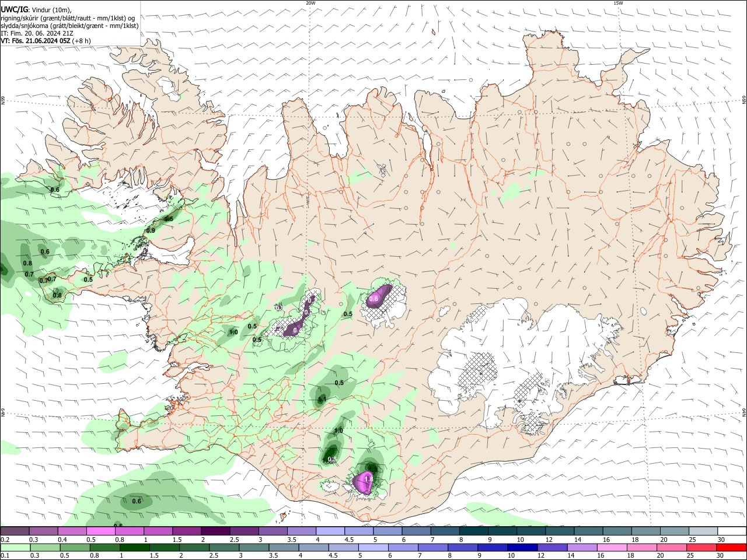The width and height of the screenshot is (747, 560).
Task: Click the '0.1' legend label
Action: tap(5, 556)
